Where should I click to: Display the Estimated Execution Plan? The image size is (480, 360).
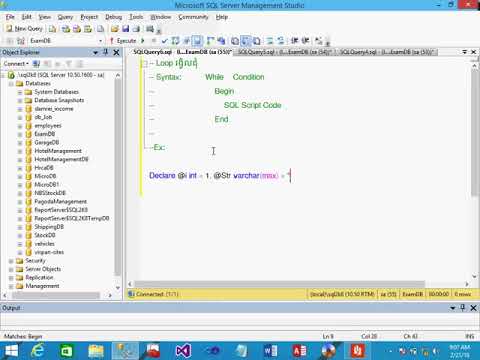[175, 41]
